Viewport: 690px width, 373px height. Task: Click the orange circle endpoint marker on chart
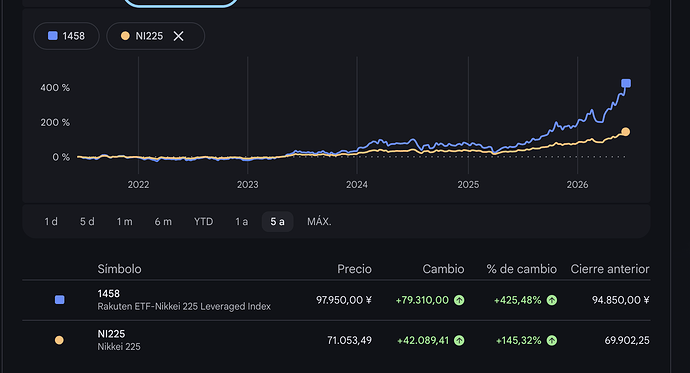(625, 132)
